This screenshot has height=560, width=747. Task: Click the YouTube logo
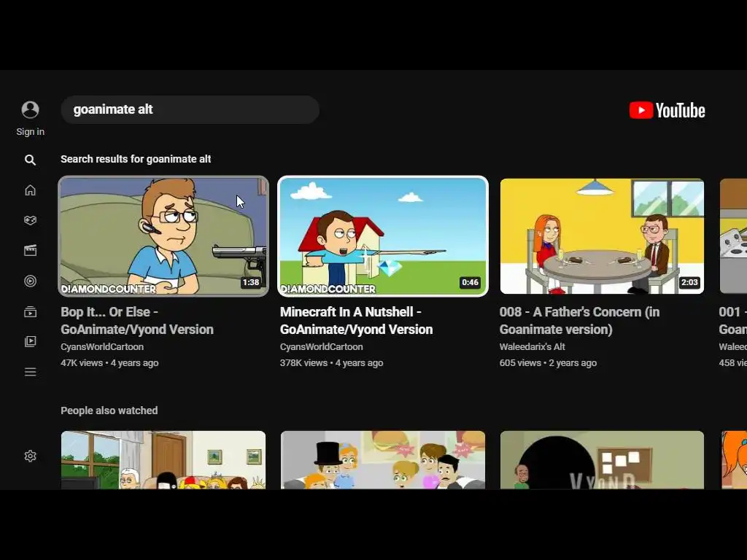coord(667,110)
